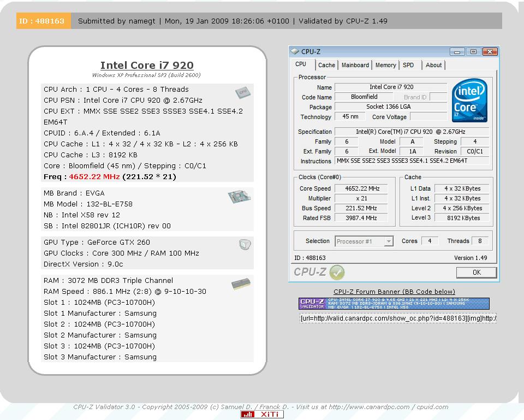Open the CPU-Z Forum Banner link
This screenshot has height=420, width=524.
coord(394,292)
